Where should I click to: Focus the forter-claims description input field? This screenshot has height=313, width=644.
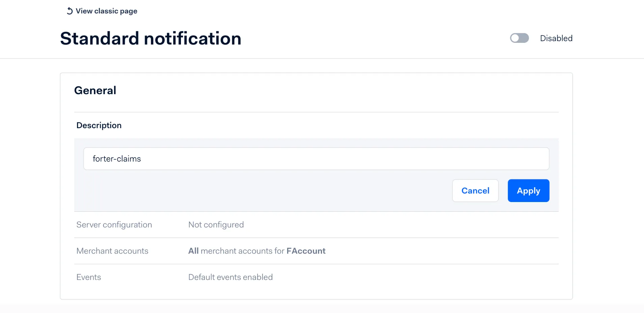(316, 159)
